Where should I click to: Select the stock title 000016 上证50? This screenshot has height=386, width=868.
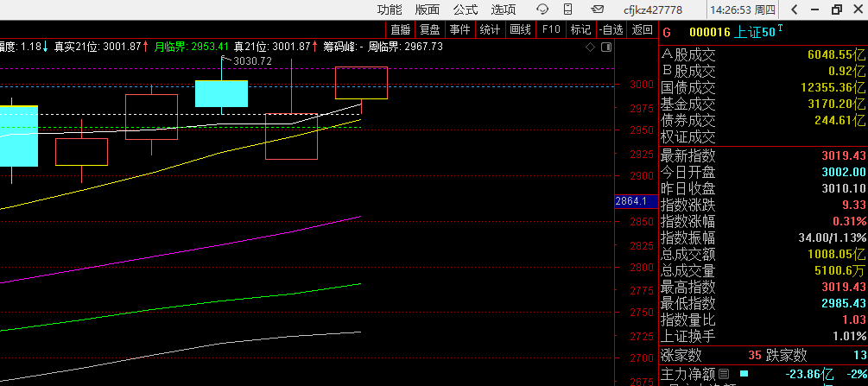pyautogui.click(x=732, y=33)
